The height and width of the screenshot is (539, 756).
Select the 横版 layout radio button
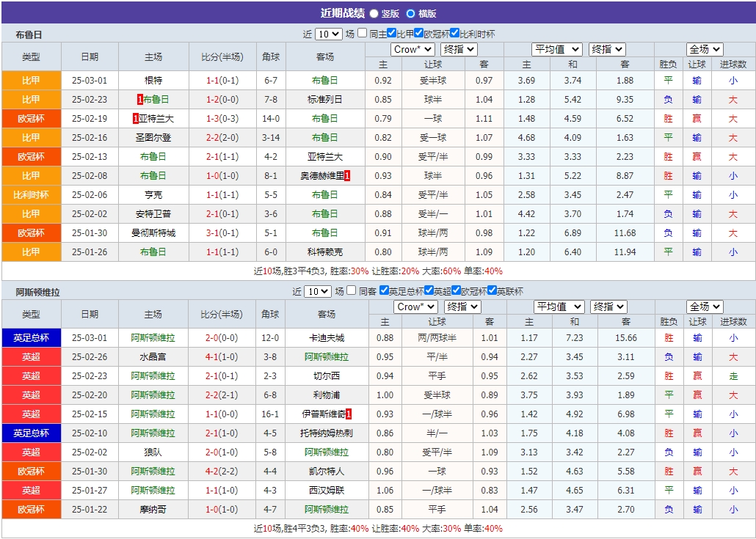410,12
